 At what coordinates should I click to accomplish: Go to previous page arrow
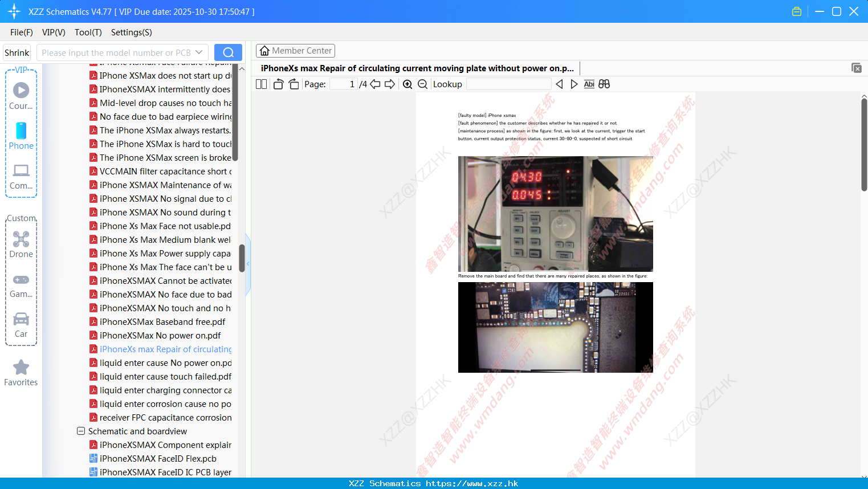tap(375, 84)
